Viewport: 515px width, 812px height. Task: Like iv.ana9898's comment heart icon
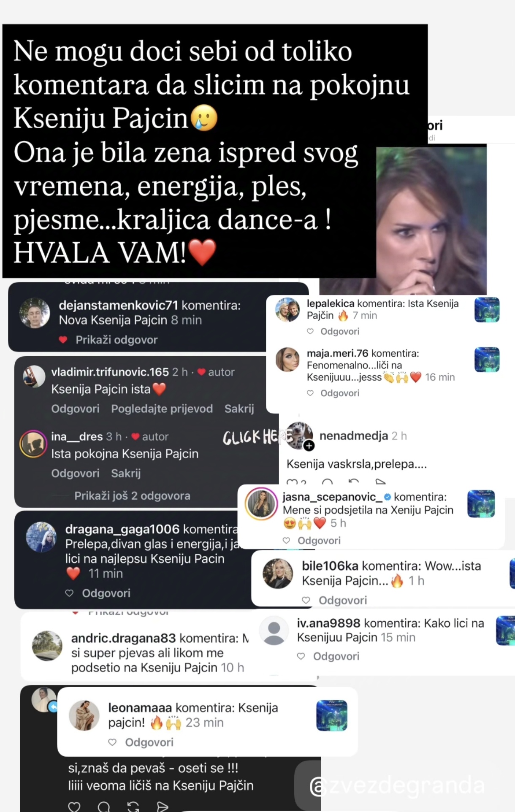[x=301, y=656]
